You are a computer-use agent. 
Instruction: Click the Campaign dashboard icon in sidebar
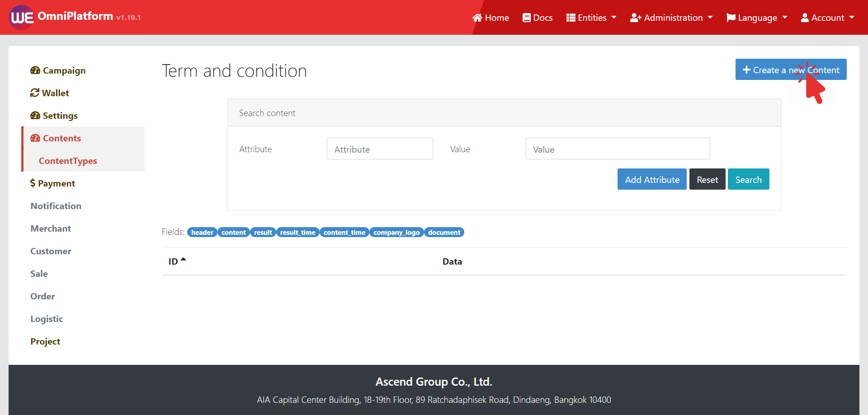[35, 70]
